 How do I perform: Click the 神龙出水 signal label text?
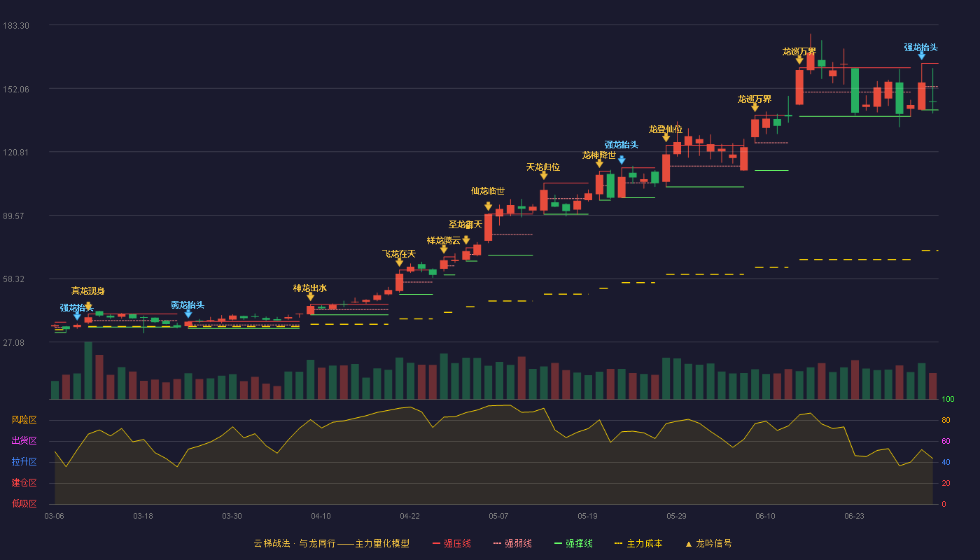click(x=310, y=288)
